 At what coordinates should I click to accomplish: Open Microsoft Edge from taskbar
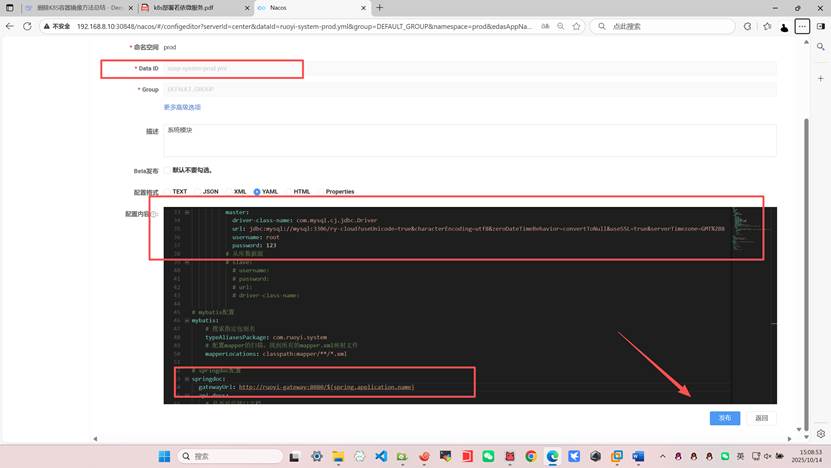[552, 456]
